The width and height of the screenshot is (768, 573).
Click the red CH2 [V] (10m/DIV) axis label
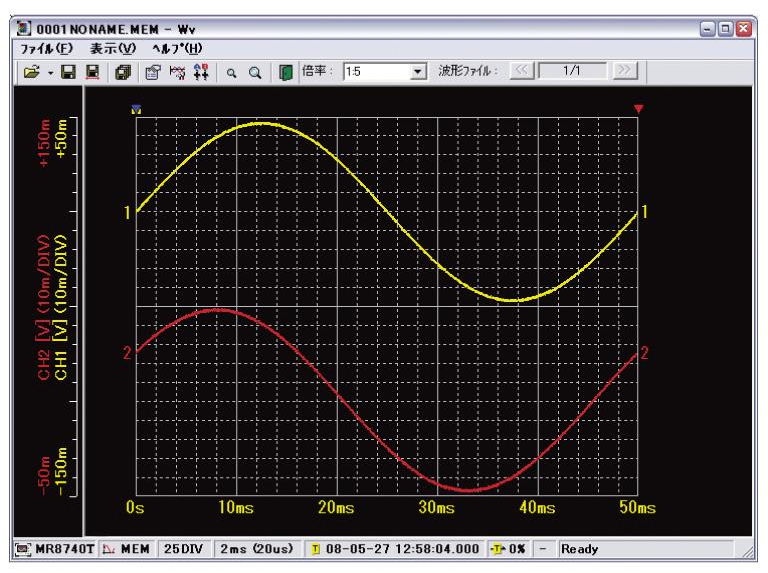pos(44,307)
